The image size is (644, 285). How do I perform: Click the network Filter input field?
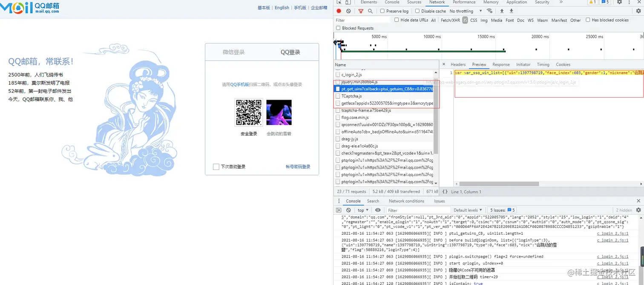(362, 20)
